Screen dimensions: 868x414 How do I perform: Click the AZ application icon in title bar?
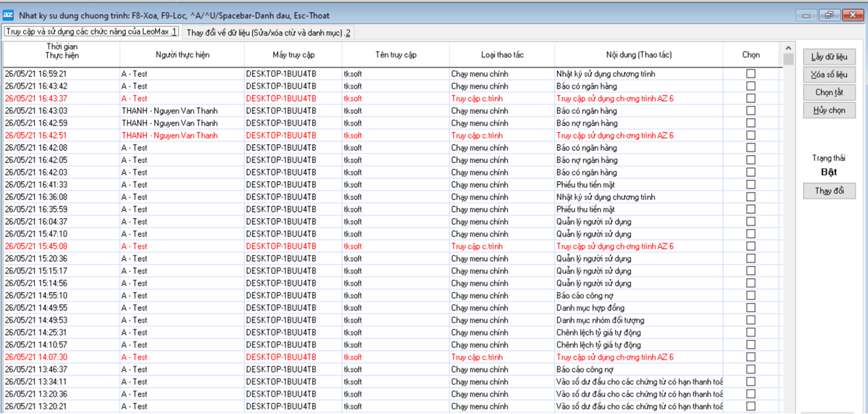click(9, 14)
